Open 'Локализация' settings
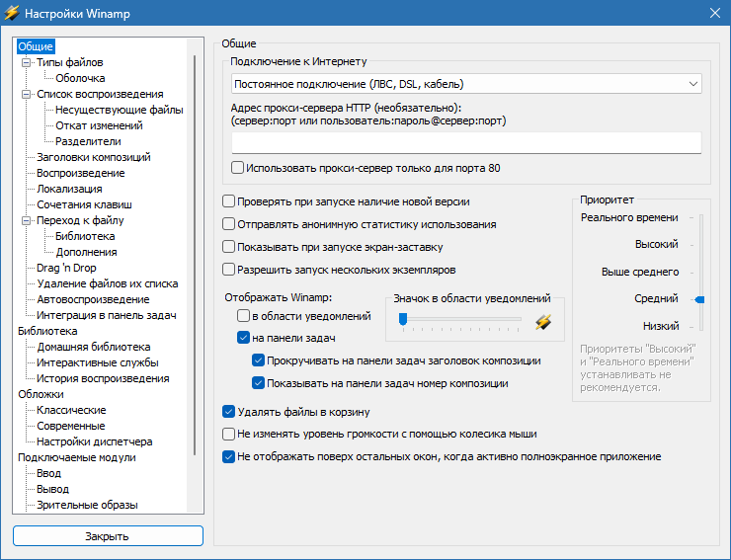This screenshot has height=560, width=731. (x=69, y=189)
